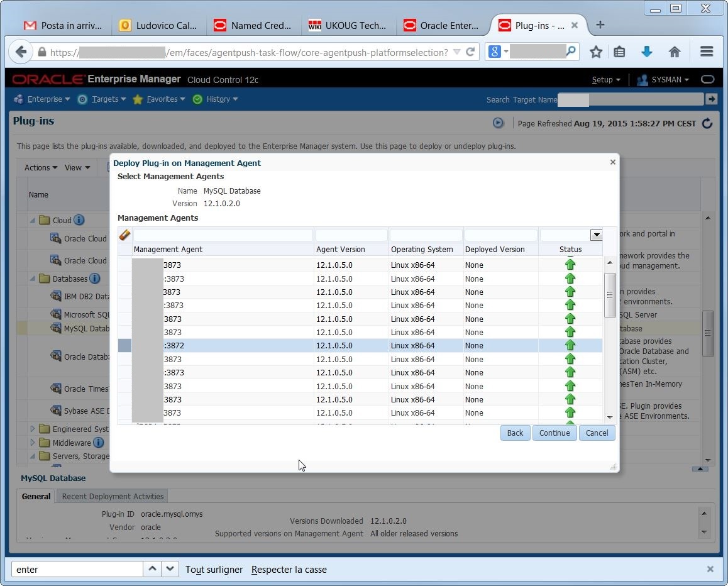
Task: Click the Sybase ASE plug-in icon
Action: 56,411
